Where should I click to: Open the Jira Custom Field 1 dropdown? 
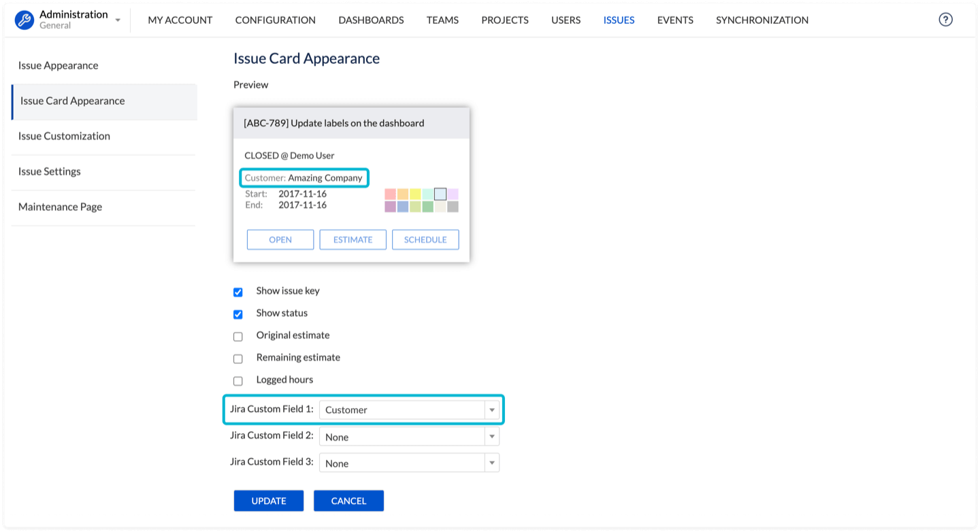409,410
